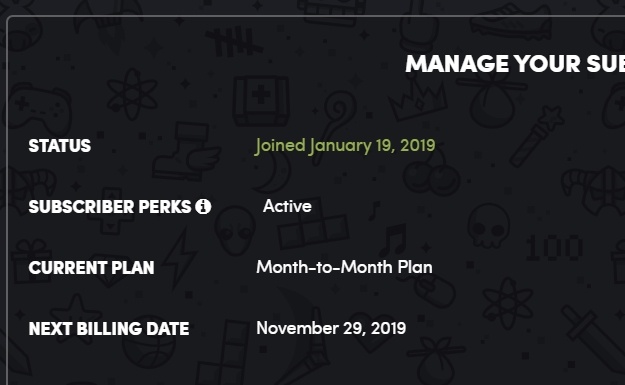Click the lightning bolt doodle icon
The width and height of the screenshot is (625, 385).
point(179,259)
